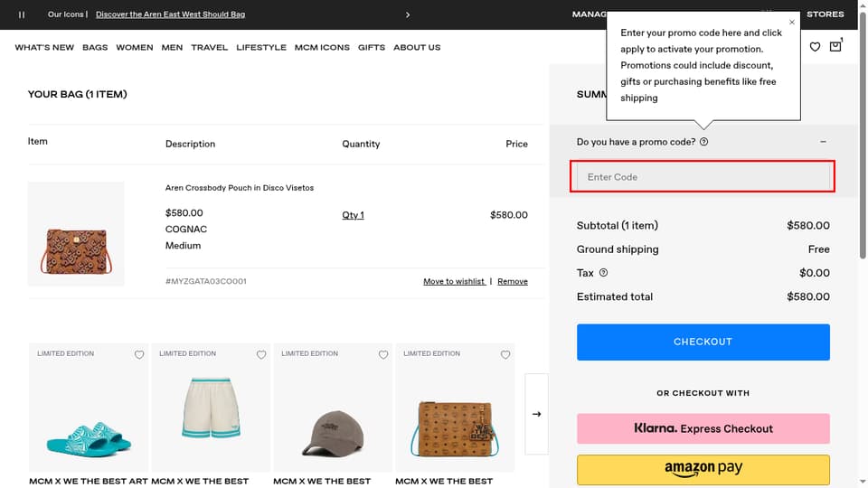Favorite the gray cap product
The height and width of the screenshot is (488, 868).
(383, 354)
